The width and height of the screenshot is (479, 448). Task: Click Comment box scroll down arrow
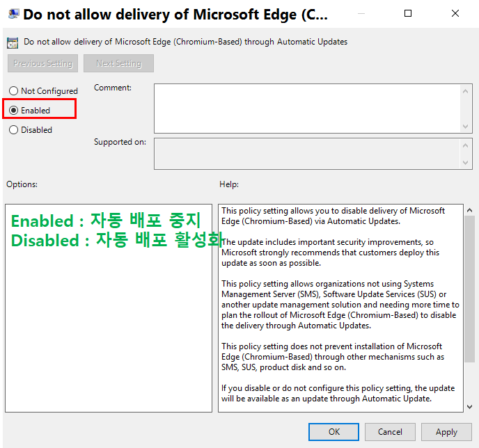click(465, 127)
